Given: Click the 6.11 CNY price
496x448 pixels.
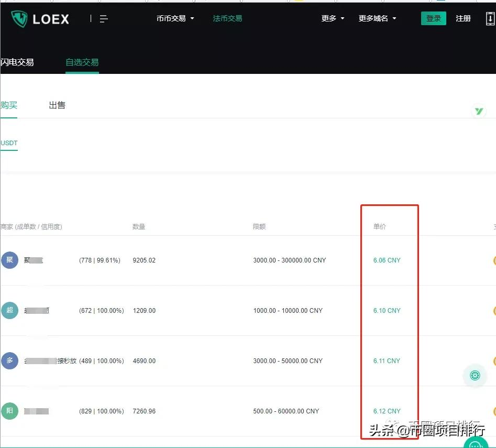Looking at the screenshot, I should point(387,360).
